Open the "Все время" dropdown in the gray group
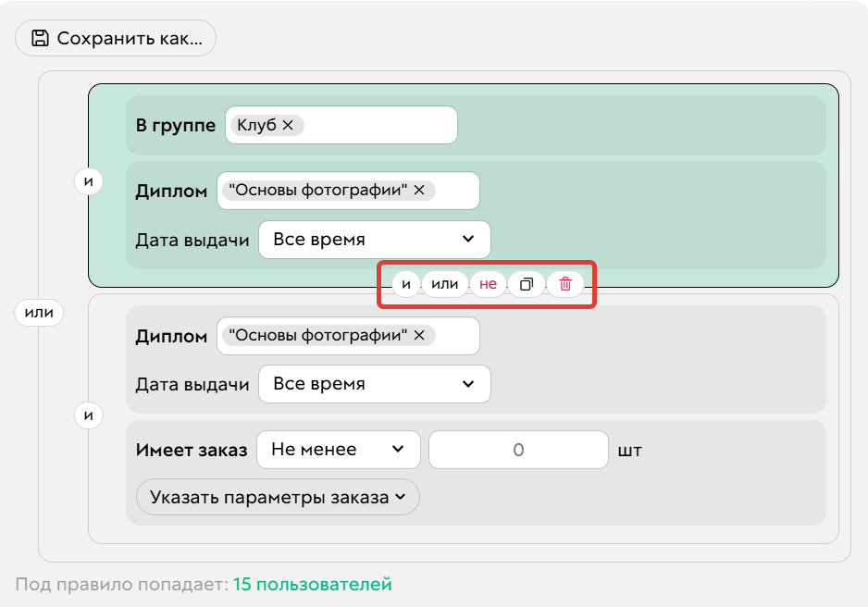868x607 pixels. pos(375,383)
